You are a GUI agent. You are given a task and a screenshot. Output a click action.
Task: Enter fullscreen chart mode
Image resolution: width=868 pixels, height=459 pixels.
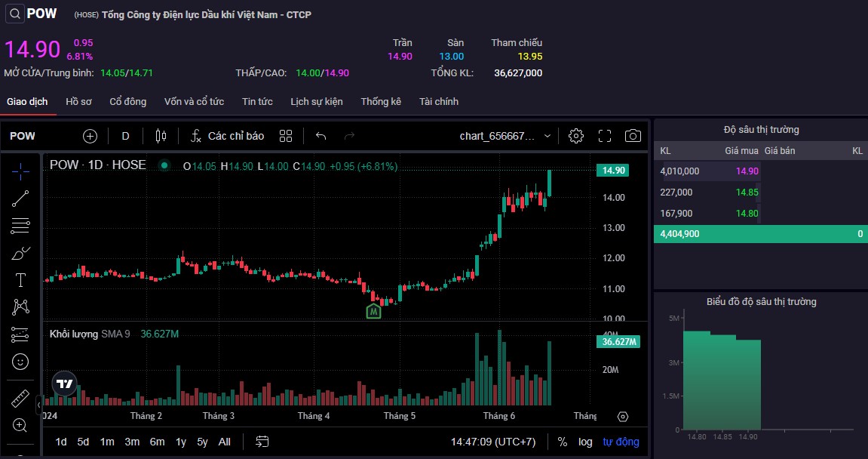point(605,136)
